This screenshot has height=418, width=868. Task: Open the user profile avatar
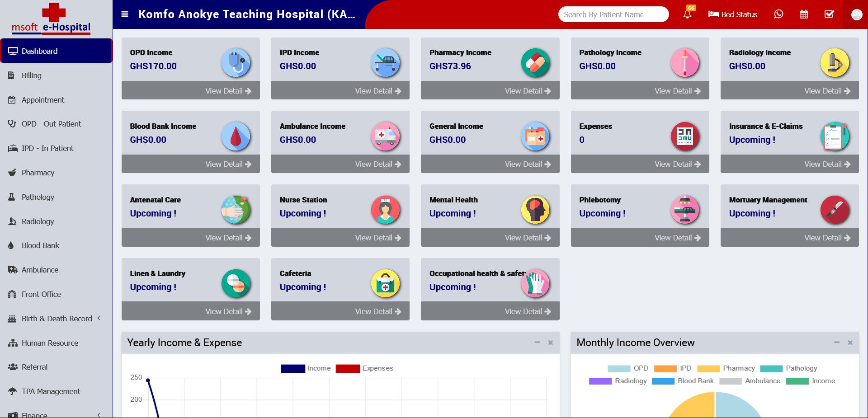coord(857,14)
